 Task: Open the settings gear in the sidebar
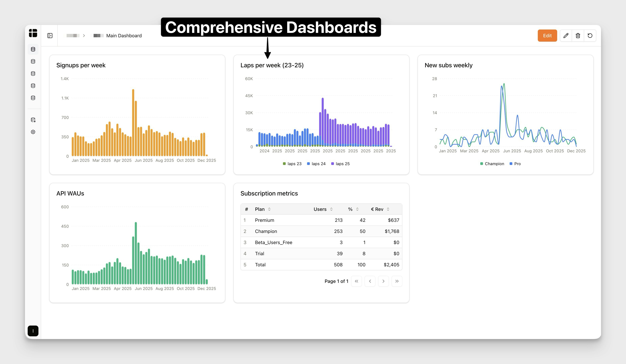(33, 132)
